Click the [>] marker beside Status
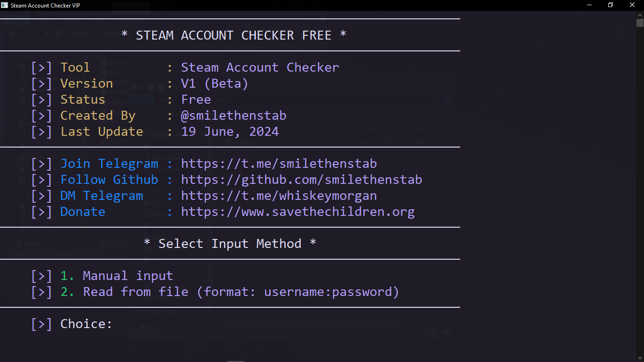This screenshot has width=644, height=362. [x=41, y=99]
